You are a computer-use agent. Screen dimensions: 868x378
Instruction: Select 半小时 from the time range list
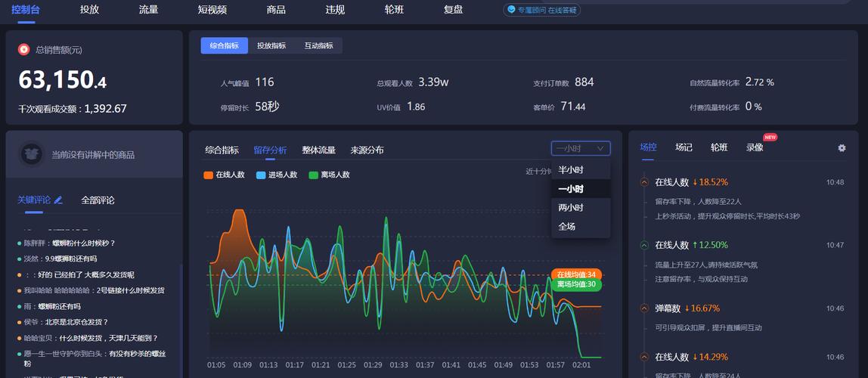[571, 170]
